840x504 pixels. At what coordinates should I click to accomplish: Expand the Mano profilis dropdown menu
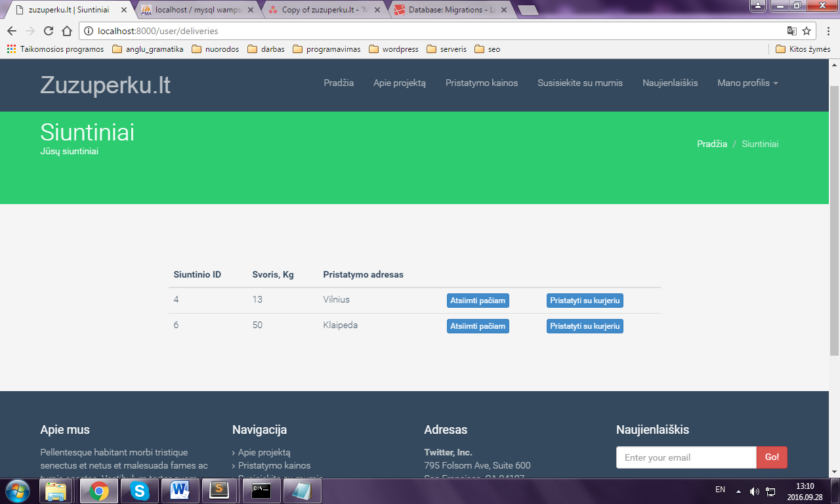tap(747, 83)
